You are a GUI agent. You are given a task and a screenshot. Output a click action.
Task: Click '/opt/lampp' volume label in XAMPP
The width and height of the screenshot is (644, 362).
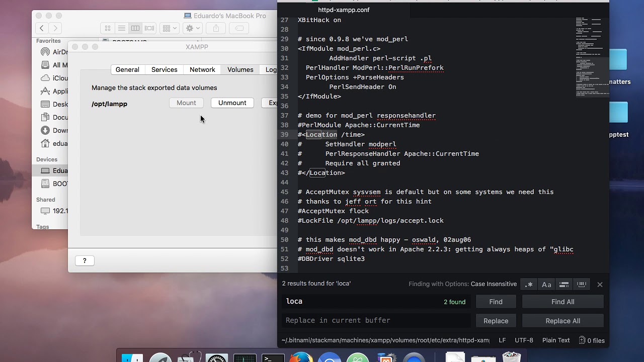coord(109,104)
